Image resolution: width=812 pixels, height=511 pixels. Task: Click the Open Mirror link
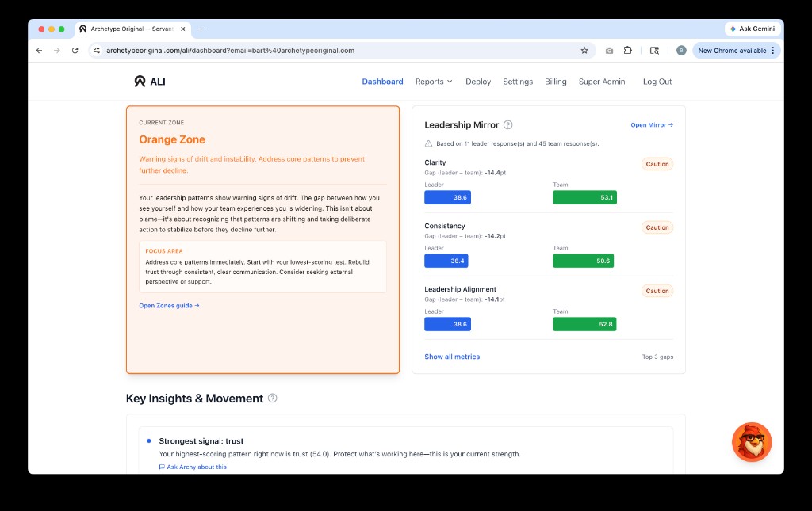(x=652, y=124)
